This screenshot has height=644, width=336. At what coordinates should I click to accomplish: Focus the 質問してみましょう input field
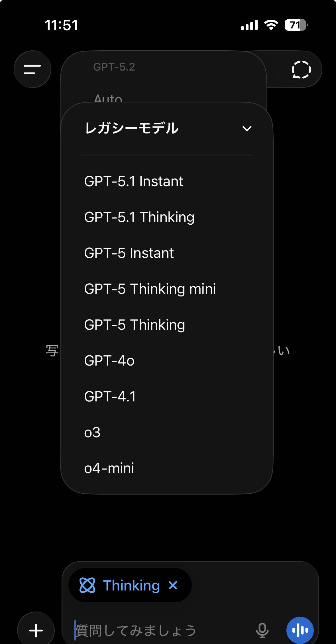[160, 630]
